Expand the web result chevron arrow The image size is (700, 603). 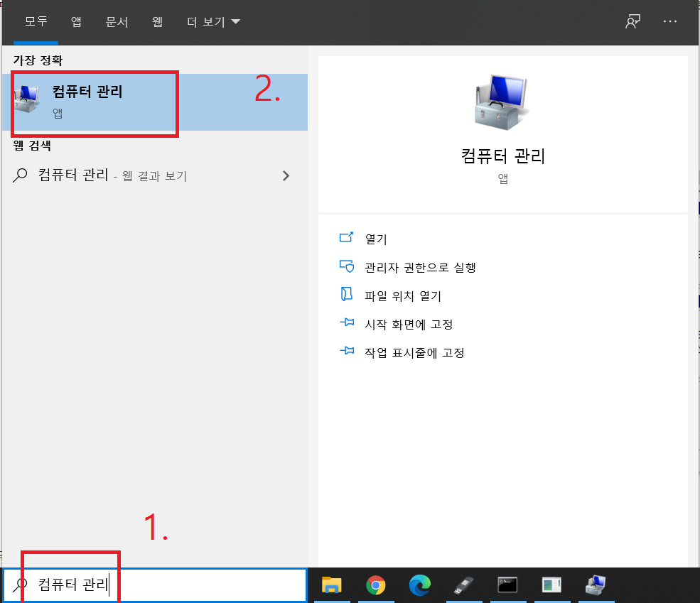(286, 175)
